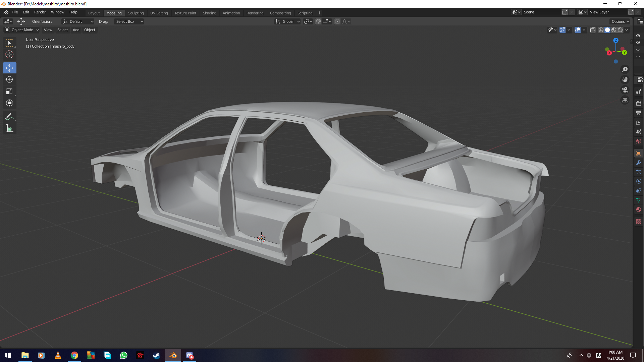
Task: Switch to orthographic/perspective grid button
Action: point(625,100)
